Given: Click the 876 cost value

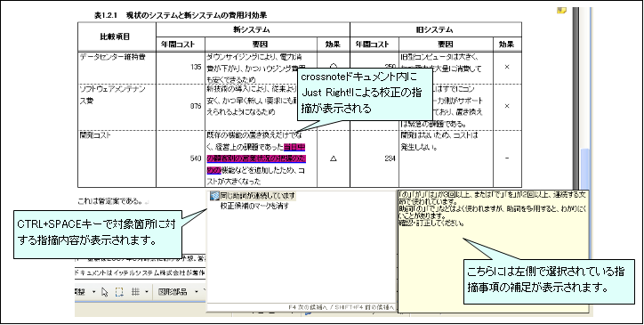Looking at the screenshot, I should (196, 106).
